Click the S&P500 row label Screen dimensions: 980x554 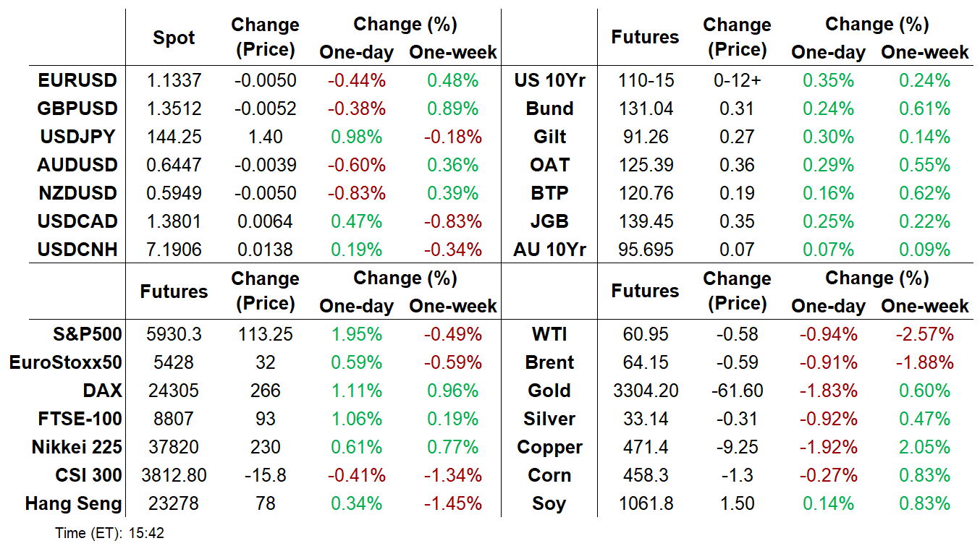[87, 334]
